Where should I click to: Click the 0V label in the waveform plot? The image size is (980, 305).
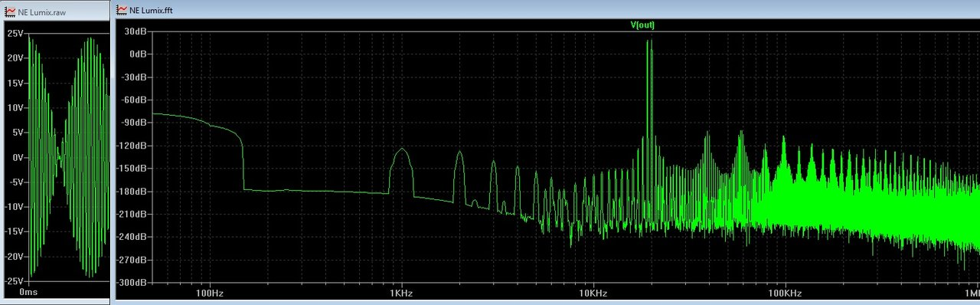tap(19, 158)
